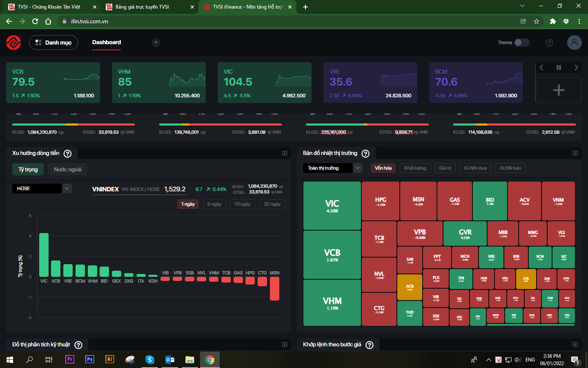Select the Tỷ trọng tab
This screenshot has width=588, height=368.
[28, 170]
